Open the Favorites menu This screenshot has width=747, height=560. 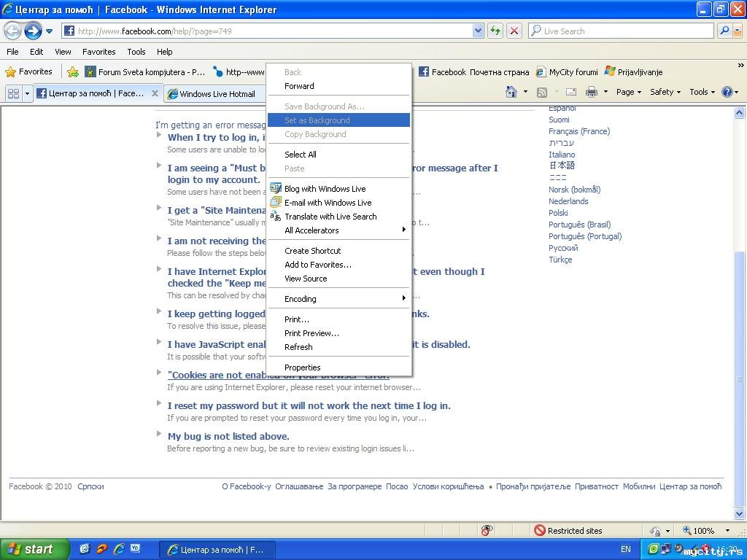(x=98, y=52)
